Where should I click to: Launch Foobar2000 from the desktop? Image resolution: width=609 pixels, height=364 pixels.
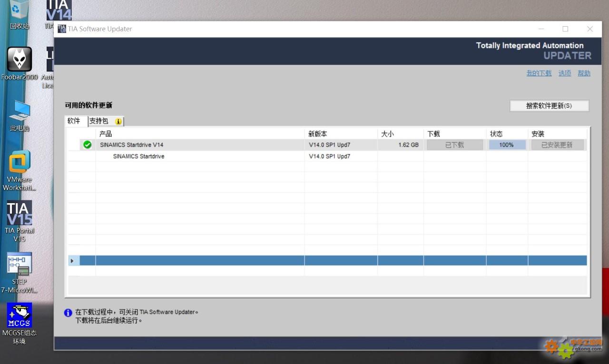coord(20,64)
